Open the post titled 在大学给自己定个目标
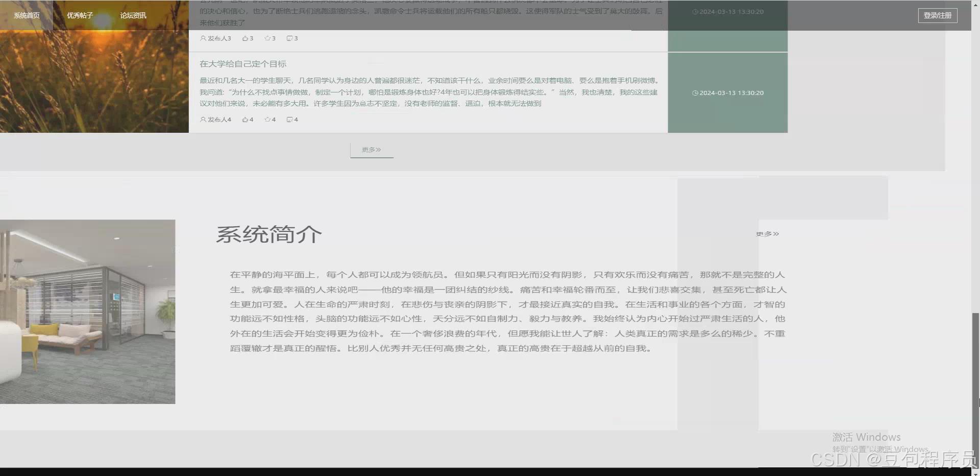Screen dimensions: 980x476 click(243, 64)
